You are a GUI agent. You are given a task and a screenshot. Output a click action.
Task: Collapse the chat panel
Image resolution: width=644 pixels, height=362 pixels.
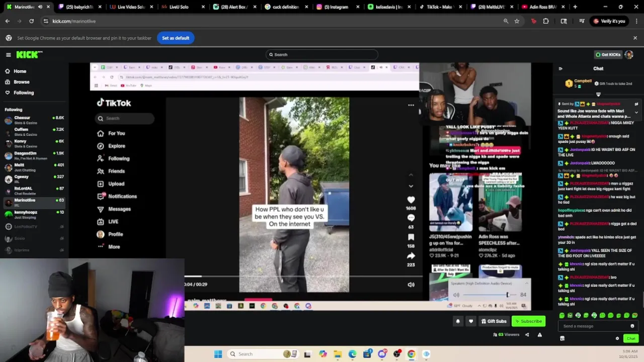pos(560,69)
